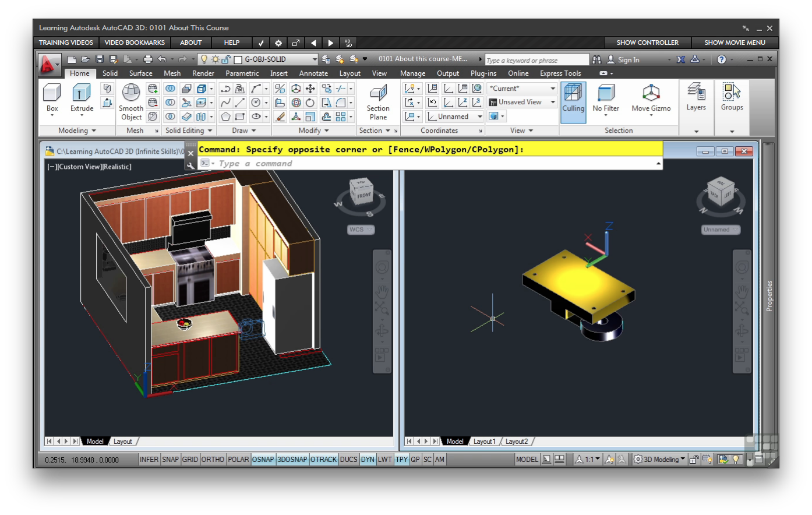812x515 pixels.
Task: Switch to the Render ribbon tab
Action: click(x=203, y=73)
